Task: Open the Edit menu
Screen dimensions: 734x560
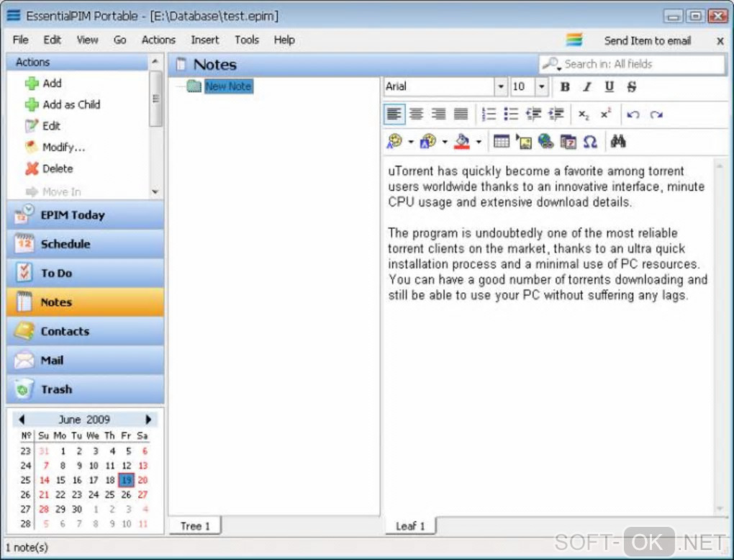Action: coord(52,40)
